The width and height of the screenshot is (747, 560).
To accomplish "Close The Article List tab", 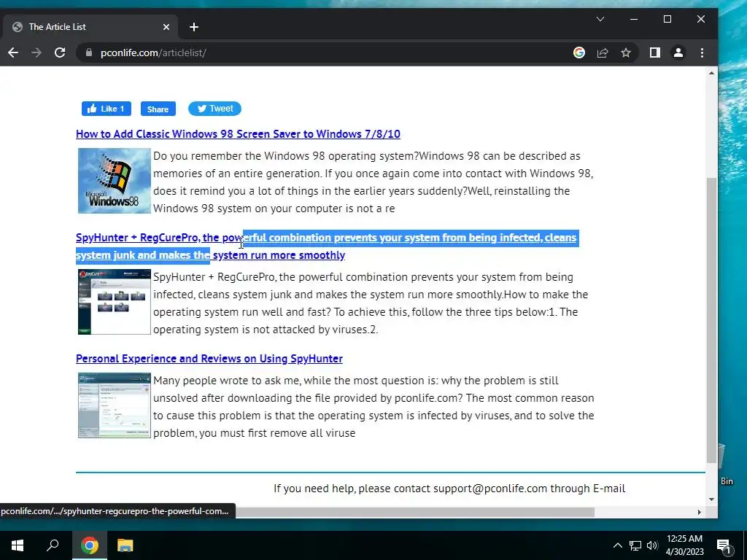I will 166,27.
